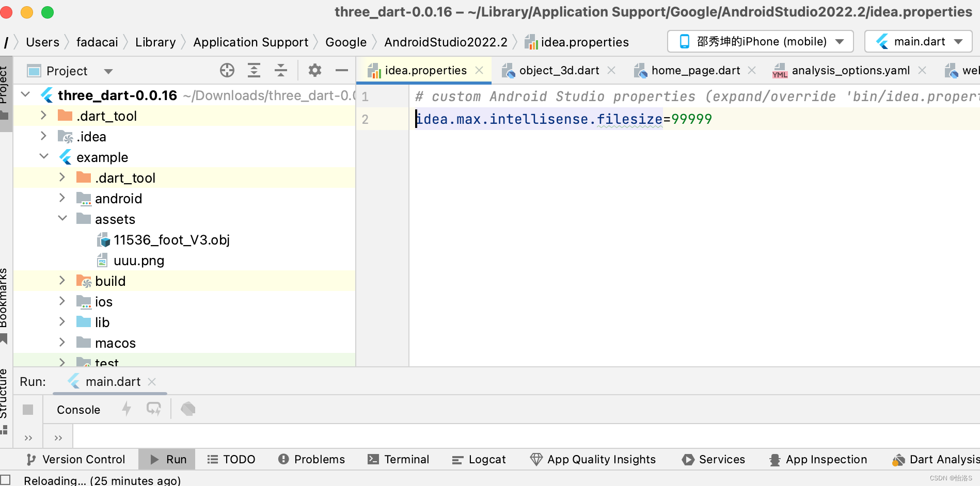The height and width of the screenshot is (486, 980).
Task: Click the Google breadcrumb segment
Action: (x=346, y=42)
